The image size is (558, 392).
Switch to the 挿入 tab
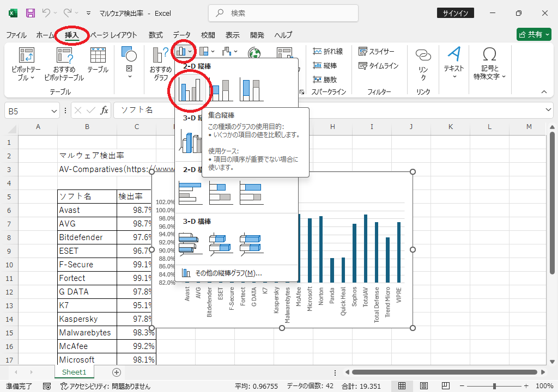71,35
